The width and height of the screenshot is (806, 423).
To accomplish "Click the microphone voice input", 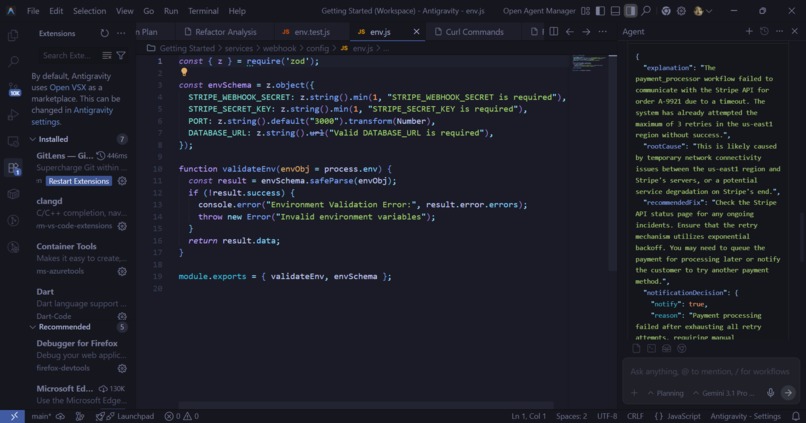I will [x=771, y=393].
